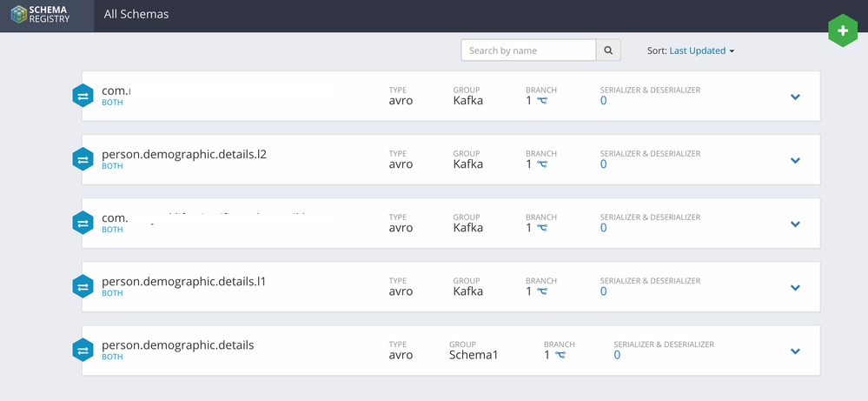Expand the person.demographic.details.l1 schema row
This screenshot has width=868, height=401.
[x=794, y=288]
